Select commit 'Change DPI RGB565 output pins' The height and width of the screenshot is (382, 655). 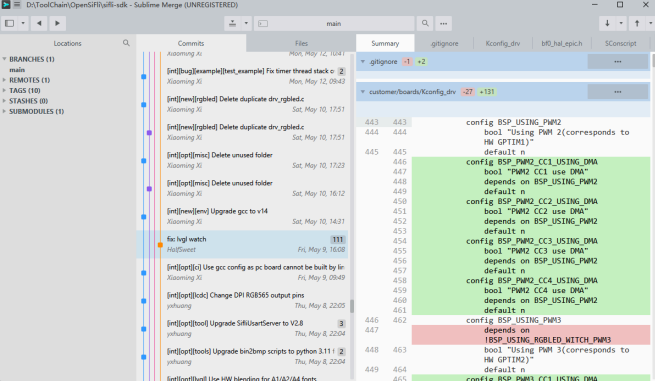click(243, 300)
